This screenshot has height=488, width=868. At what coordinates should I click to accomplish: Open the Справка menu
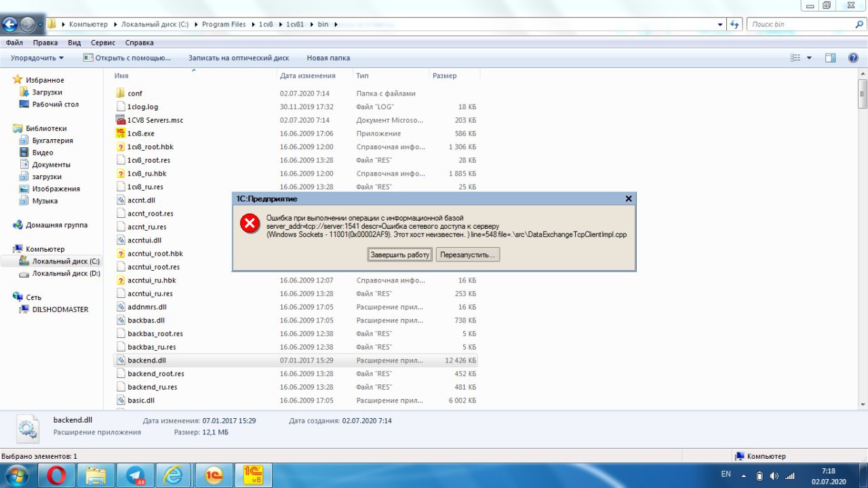tap(140, 43)
